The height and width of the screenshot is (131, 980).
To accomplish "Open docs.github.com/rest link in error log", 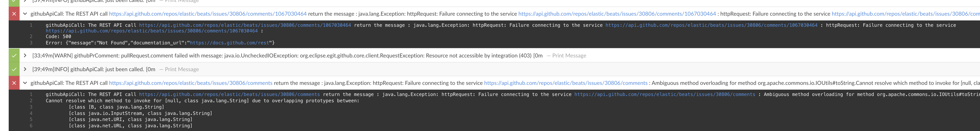I will click(229, 43).
